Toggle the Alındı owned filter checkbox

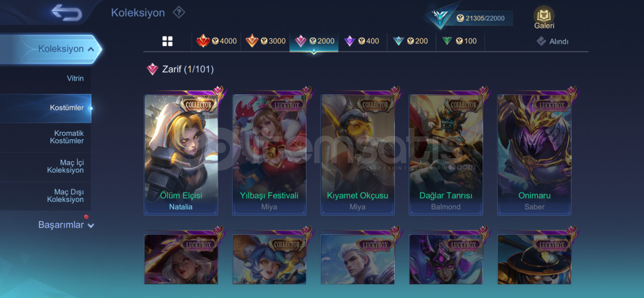coord(541,41)
